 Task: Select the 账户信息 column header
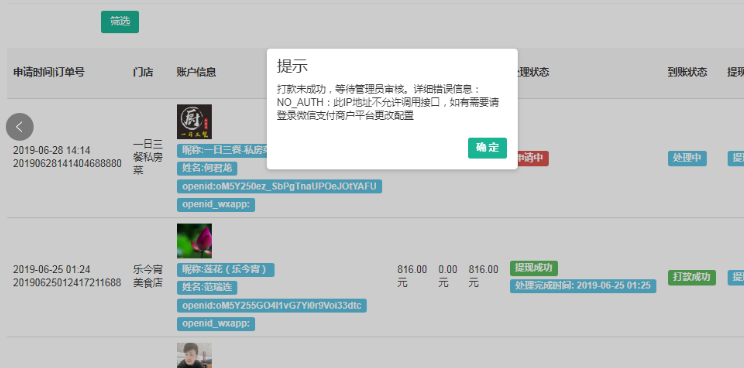196,73
